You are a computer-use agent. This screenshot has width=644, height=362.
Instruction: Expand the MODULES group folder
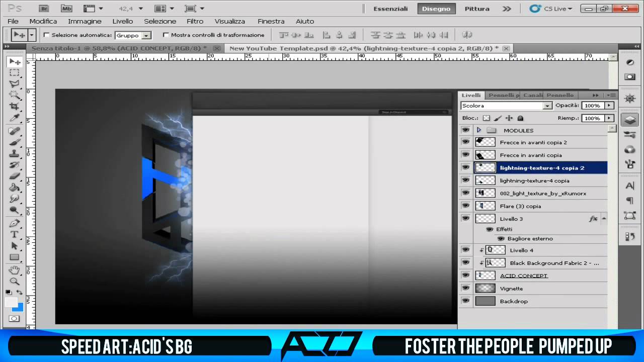(479, 130)
